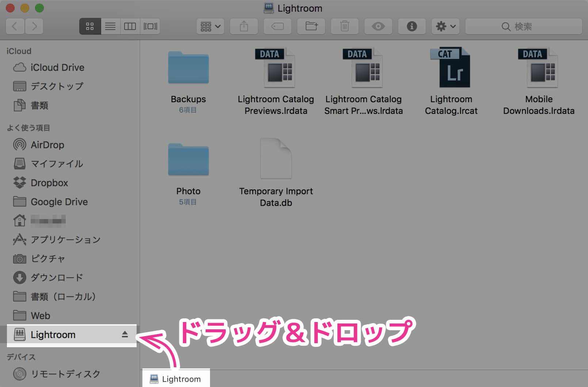The width and height of the screenshot is (588, 387).
Task: Click the Get Info toolbar icon
Action: pyautogui.click(x=412, y=26)
